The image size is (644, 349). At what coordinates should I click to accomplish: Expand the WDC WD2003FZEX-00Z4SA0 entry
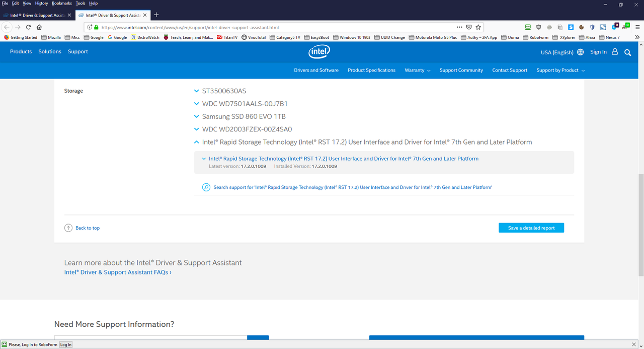(x=197, y=129)
